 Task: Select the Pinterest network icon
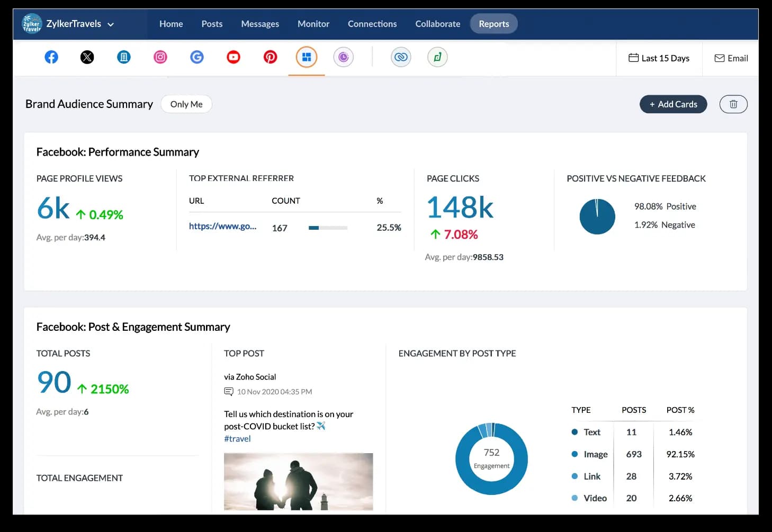click(270, 57)
